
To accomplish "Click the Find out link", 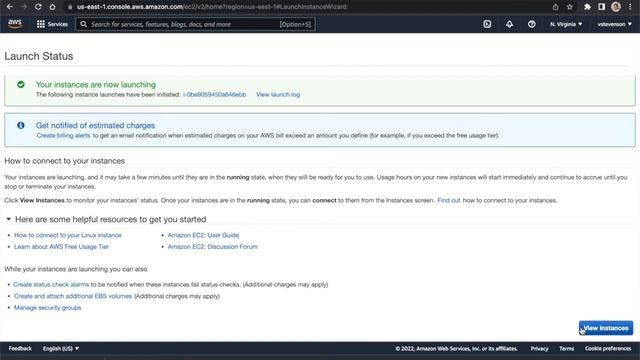I will click(449, 200).
